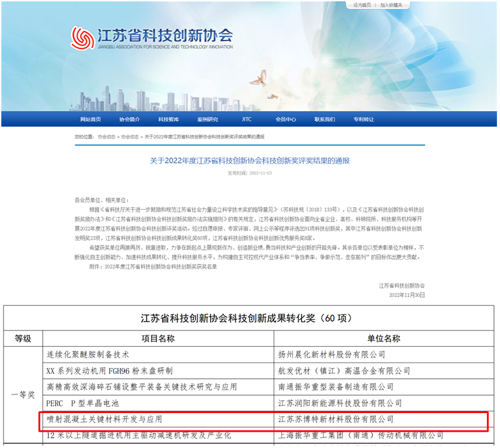Click 上海振华重工集团（南通）传动机械 cell

[384, 435]
